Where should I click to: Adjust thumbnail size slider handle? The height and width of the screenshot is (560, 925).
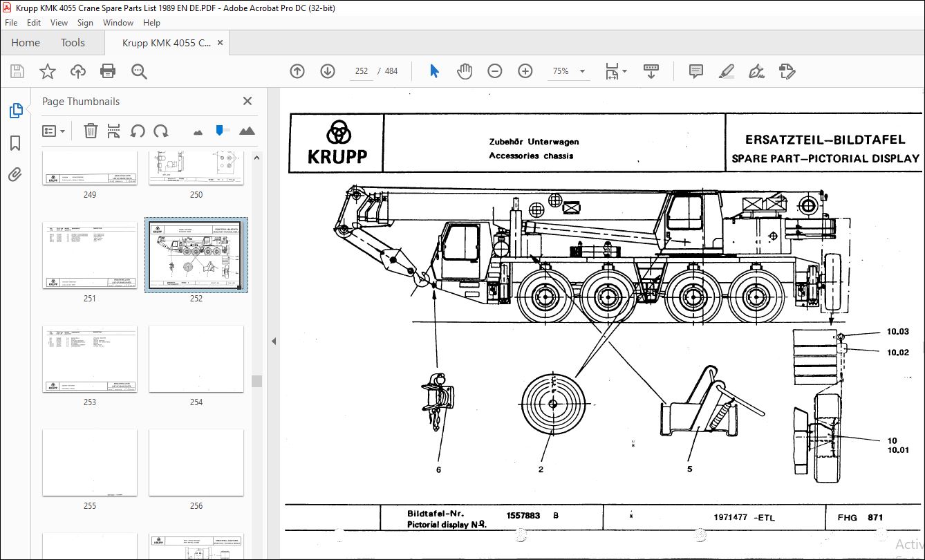(x=221, y=130)
